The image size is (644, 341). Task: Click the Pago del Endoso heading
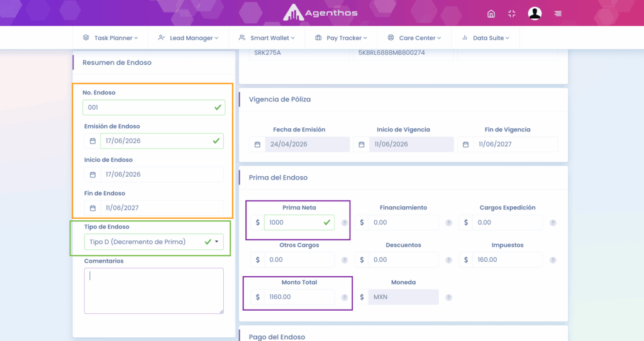pos(277,337)
